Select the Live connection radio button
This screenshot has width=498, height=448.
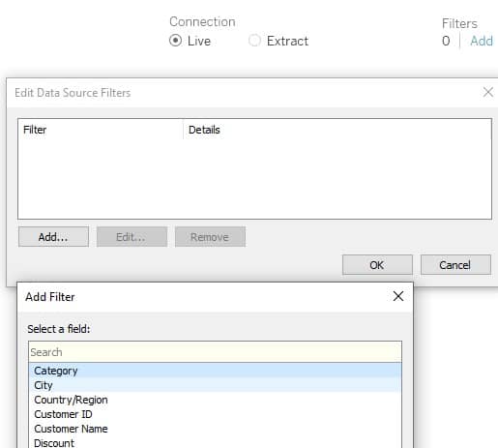(x=175, y=41)
